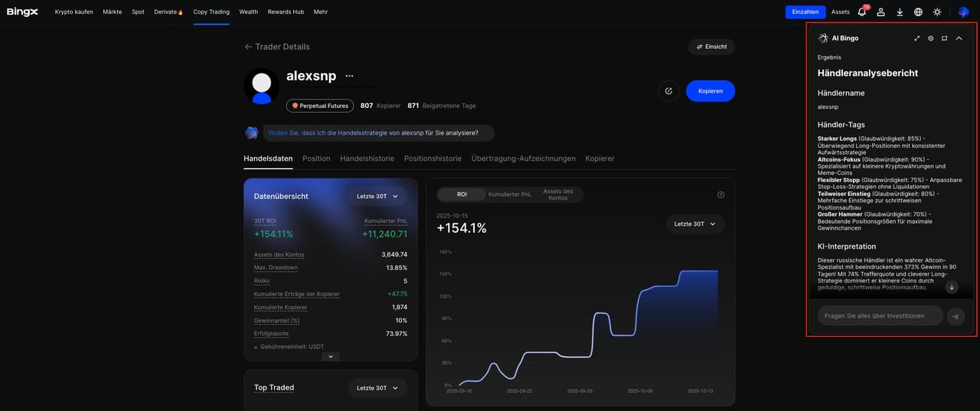Click the download app icon

pyautogui.click(x=900, y=12)
